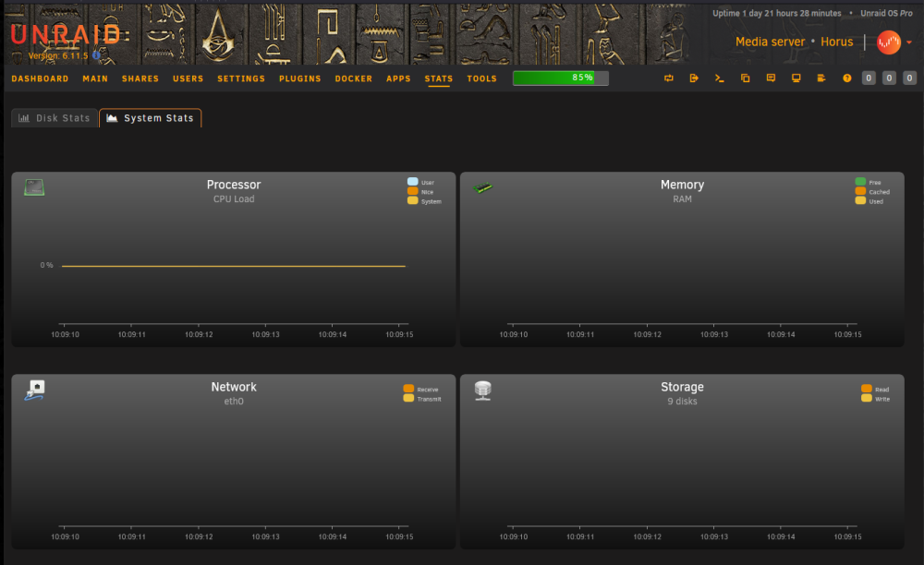The width and height of the screenshot is (924, 565).
Task: Click the orange CPU load line
Action: 234,266
